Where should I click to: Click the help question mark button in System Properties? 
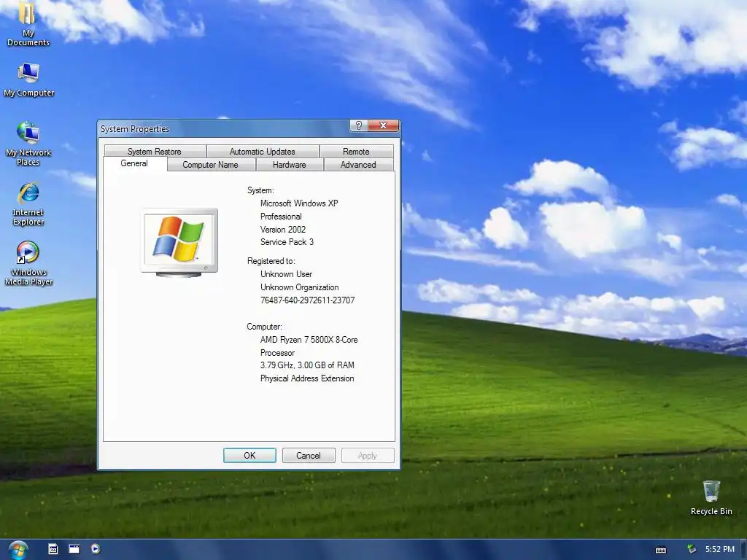(358, 125)
